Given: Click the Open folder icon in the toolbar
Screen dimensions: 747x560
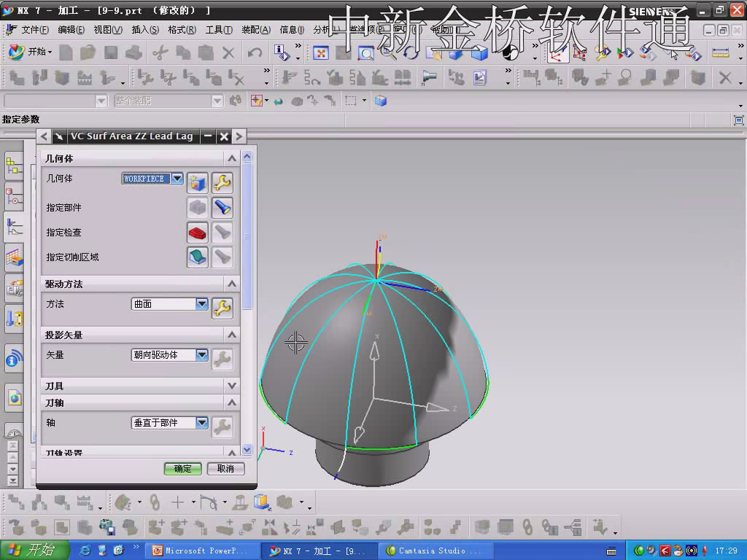Looking at the screenshot, I should click(x=88, y=52).
